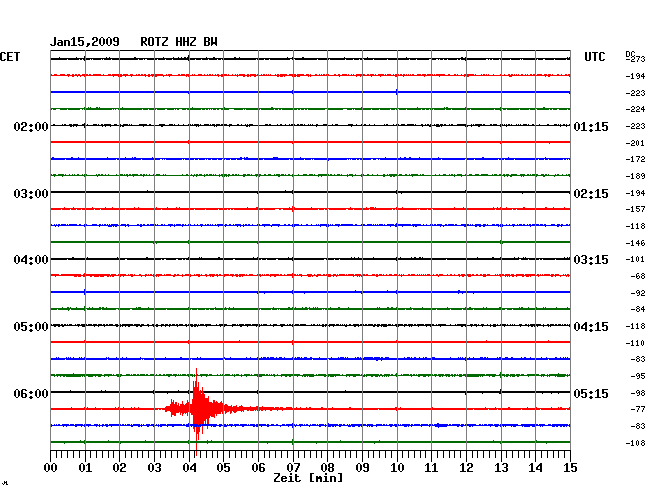Click minute tick label 13
This screenshot has height=494, width=650.
[x=501, y=468]
